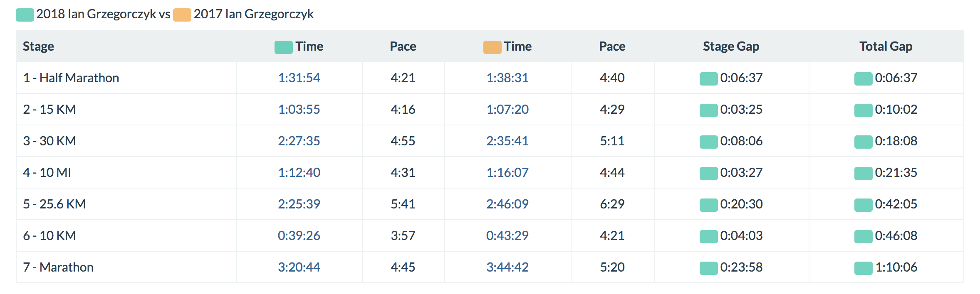Open the 2018 Marathon time 3:20:44

click(x=299, y=267)
